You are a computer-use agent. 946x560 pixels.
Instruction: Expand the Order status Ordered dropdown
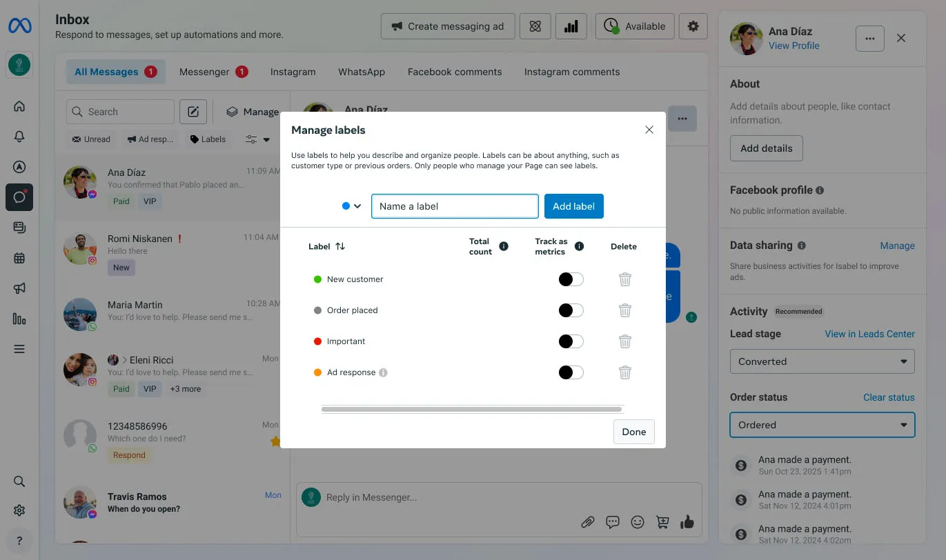822,425
